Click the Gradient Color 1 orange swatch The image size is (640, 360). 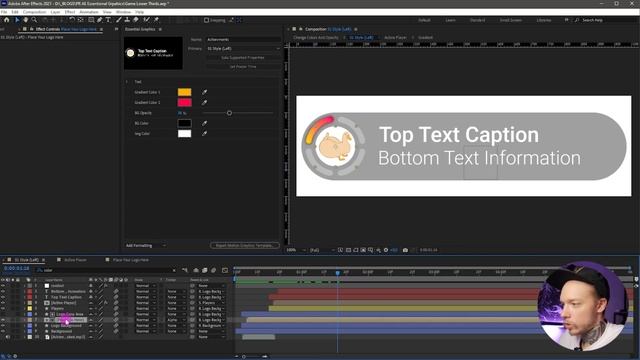tap(184, 92)
